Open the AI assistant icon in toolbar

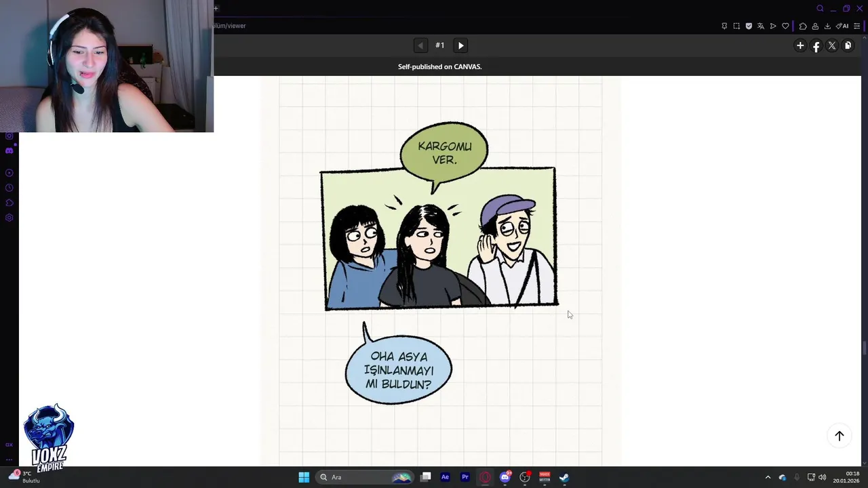(x=842, y=26)
